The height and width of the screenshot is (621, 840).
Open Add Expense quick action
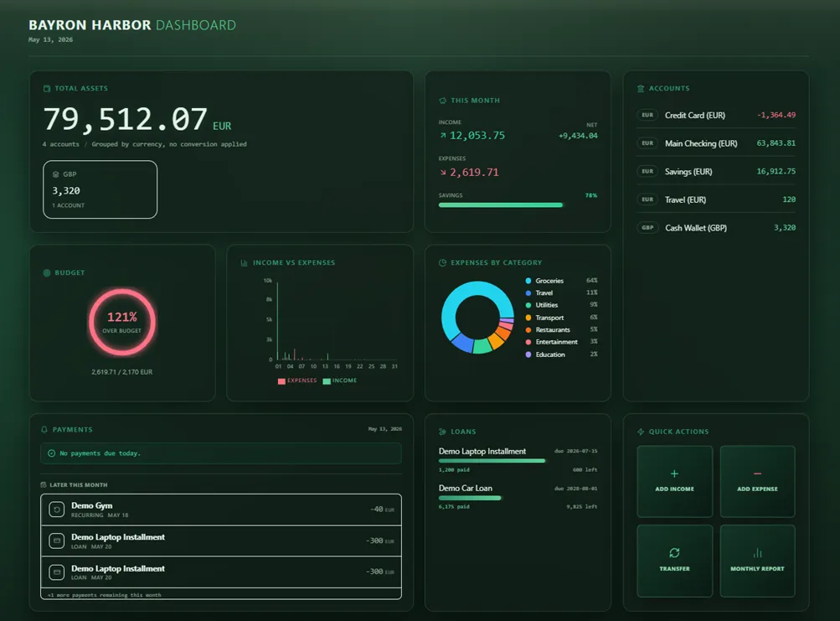pos(757,482)
